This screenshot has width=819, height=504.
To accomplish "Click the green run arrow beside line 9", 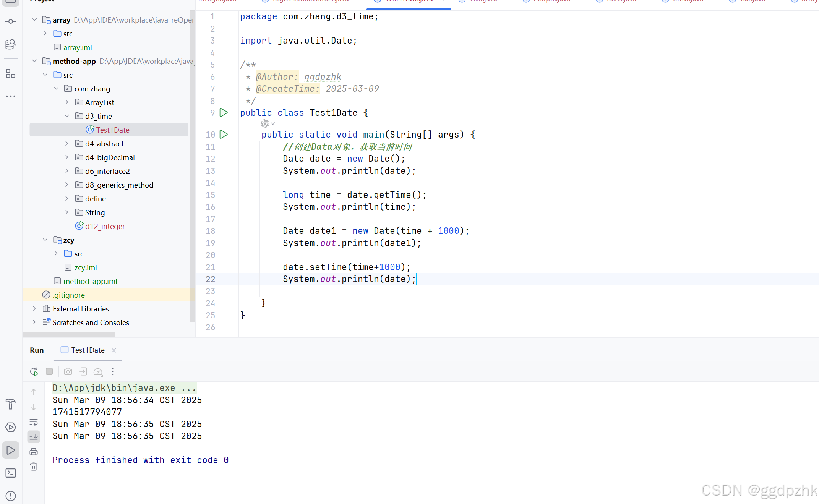I will coord(224,112).
